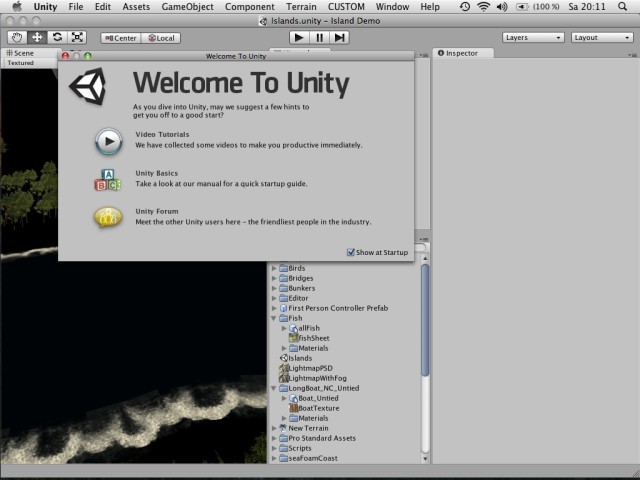Open the File menu
Viewport: 640px width, 480px height.
coord(76,7)
